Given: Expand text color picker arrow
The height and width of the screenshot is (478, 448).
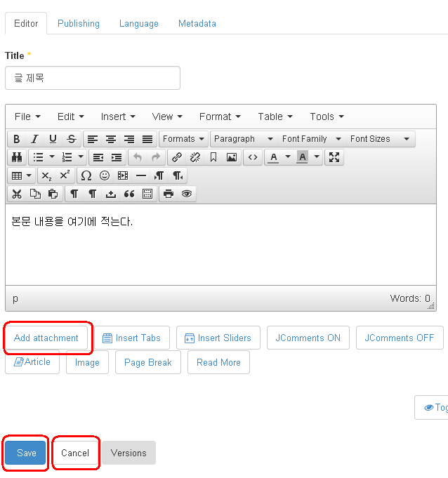Looking at the screenshot, I should [x=288, y=157].
